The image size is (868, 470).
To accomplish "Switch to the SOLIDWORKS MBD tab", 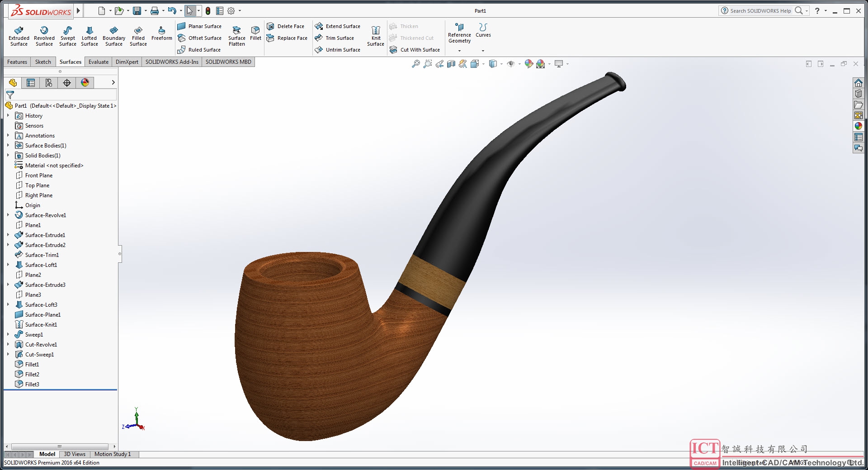I will coord(228,62).
